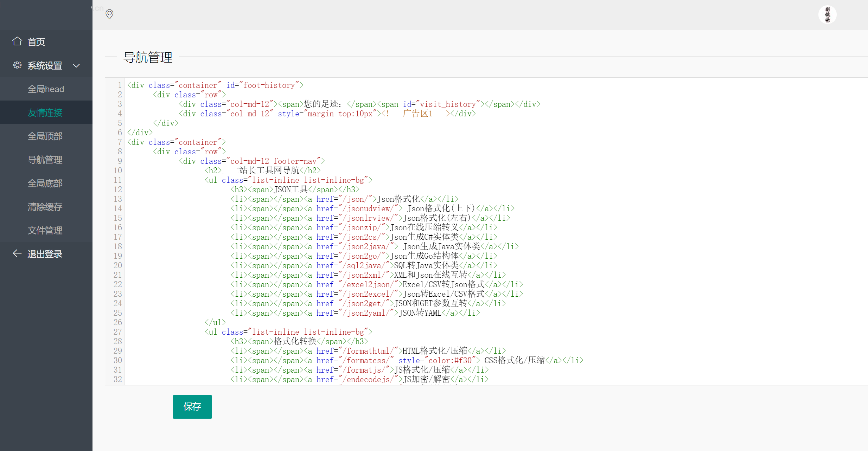868x451 pixels.
Task: Click the gear icon for 系统设置
Action: point(17,65)
